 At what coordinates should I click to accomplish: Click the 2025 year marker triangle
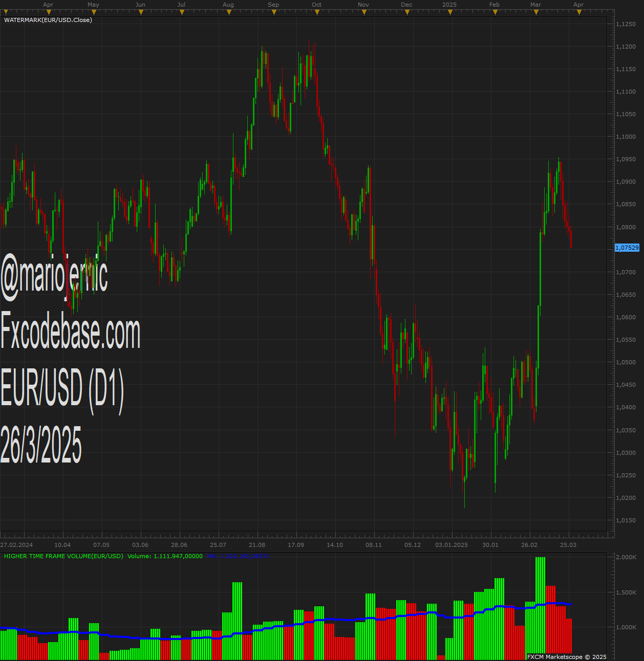(x=450, y=12)
